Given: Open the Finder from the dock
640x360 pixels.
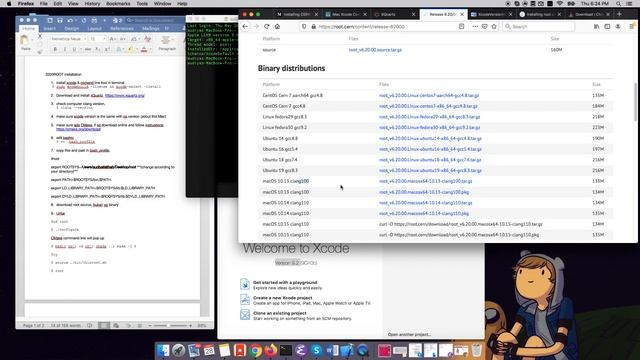Looking at the screenshot, I should pyautogui.click(x=163, y=350).
